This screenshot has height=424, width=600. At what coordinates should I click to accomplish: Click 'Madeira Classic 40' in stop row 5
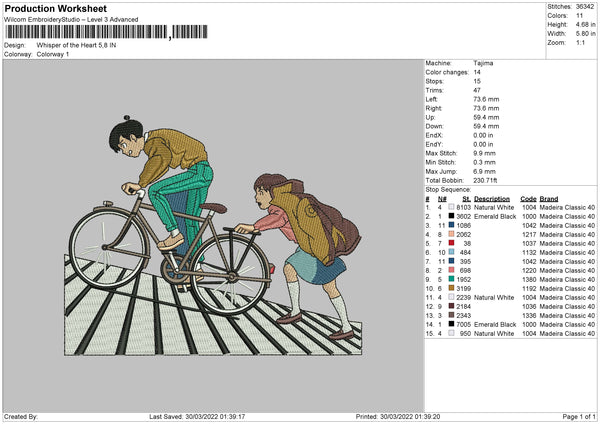tap(567, 243)
